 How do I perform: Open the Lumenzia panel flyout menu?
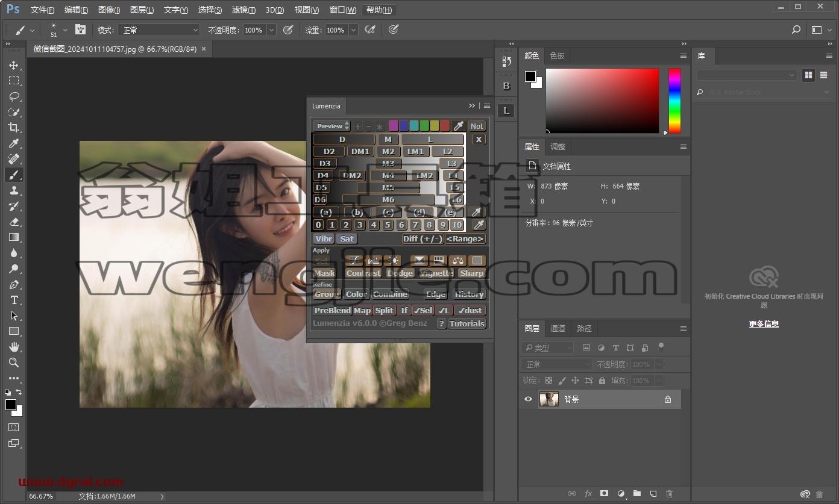tap(487, 106)
